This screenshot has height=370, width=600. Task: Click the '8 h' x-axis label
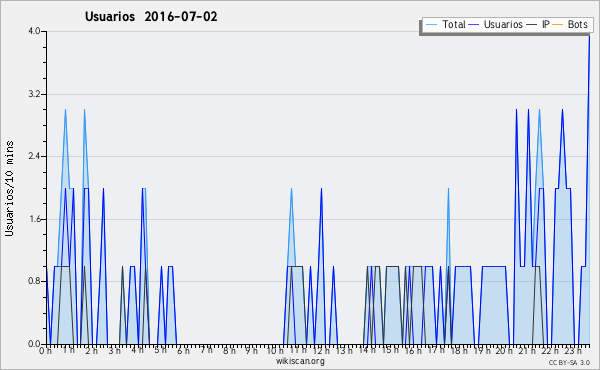click(229, 351)
